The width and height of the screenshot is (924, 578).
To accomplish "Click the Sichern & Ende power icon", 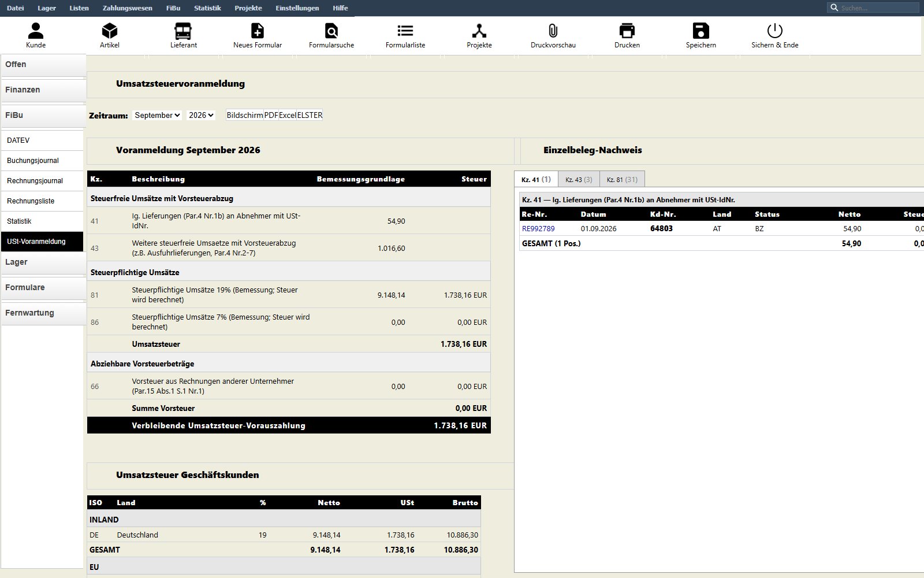I will (775, 35).
